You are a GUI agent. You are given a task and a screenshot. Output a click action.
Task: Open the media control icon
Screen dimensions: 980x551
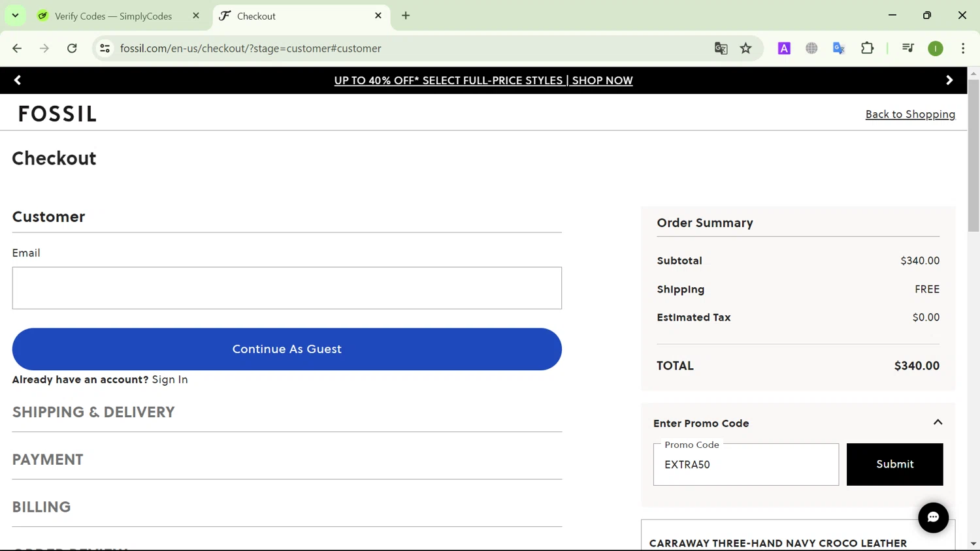coord(907,48)
